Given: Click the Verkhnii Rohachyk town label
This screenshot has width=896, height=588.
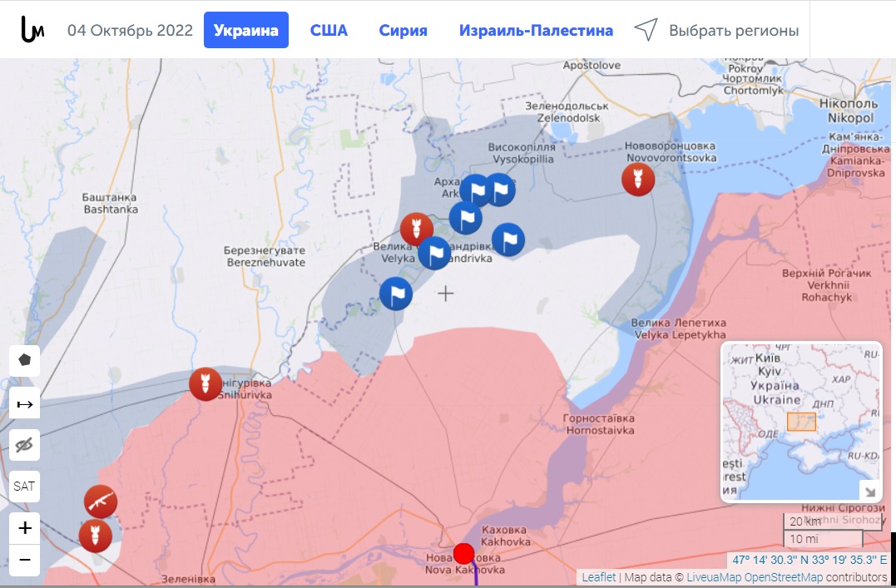Looking at the screenshot, I should (826, 285).
